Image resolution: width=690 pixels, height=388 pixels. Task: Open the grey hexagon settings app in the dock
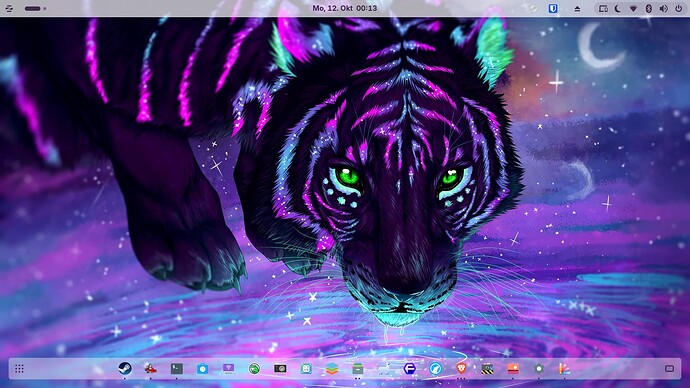point(539,369)
